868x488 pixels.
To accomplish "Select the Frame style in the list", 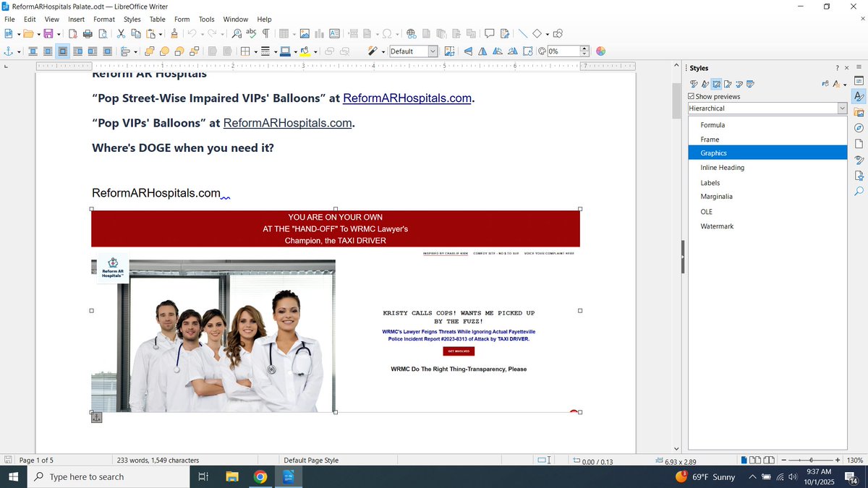I will 767,140.
